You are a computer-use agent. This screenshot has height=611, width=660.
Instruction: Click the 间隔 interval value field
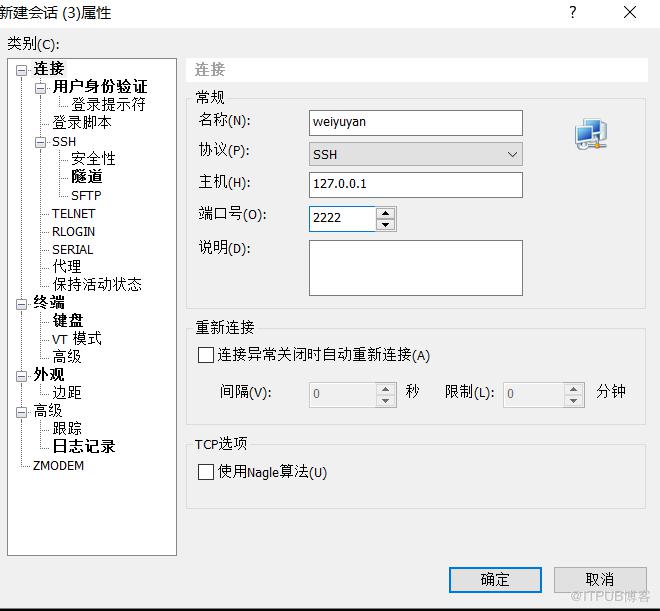coord(343,395)
